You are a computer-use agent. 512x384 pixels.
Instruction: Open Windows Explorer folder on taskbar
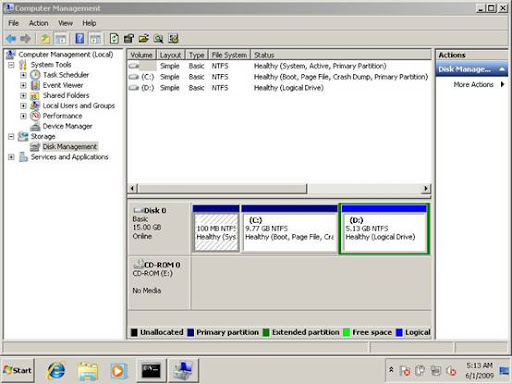click(87, 370)
